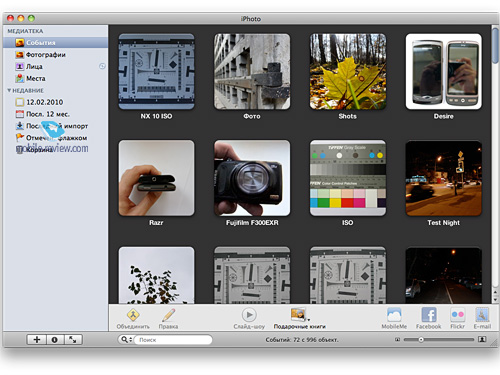Click the Photos icon beside Фотографии

(x=20, y=55)
